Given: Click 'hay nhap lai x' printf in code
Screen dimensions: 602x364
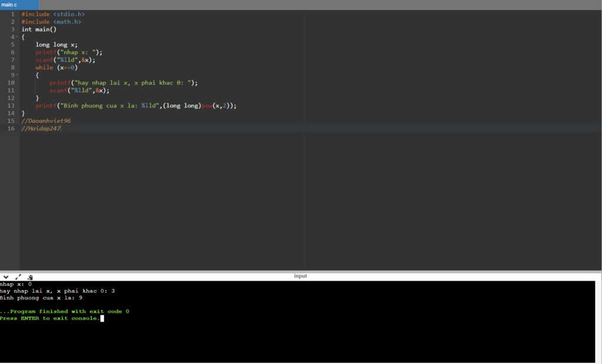Looking at the screenshot, I should pos(123,83).
